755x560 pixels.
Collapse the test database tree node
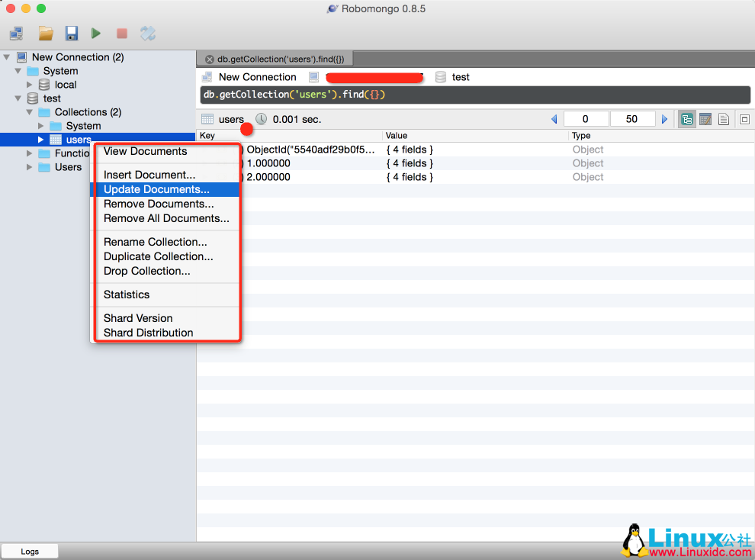[18, 98]
